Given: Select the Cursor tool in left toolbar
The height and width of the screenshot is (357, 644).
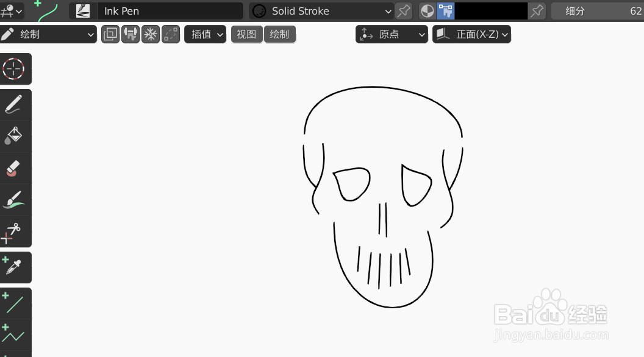Looking at the screenshot, I should pos(14,69).
